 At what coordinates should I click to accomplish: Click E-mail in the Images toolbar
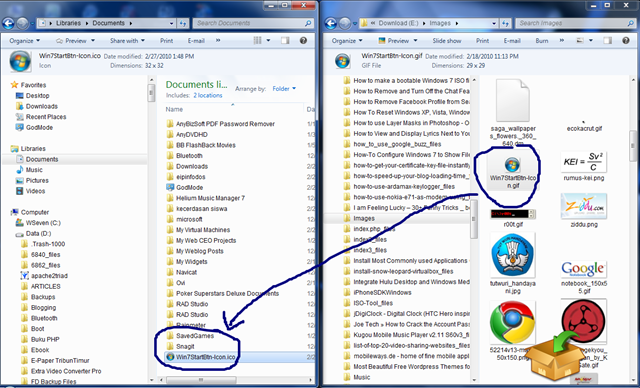[512, 41]
